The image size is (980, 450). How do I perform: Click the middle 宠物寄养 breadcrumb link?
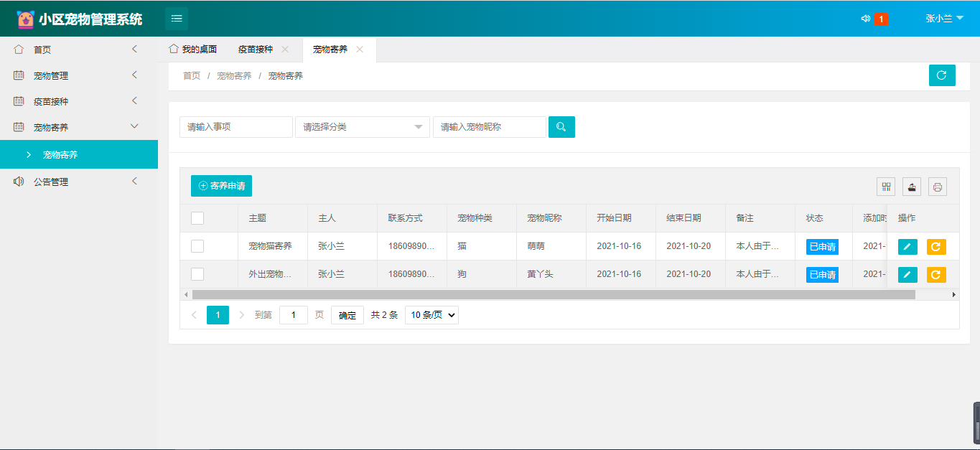[234, 75]
